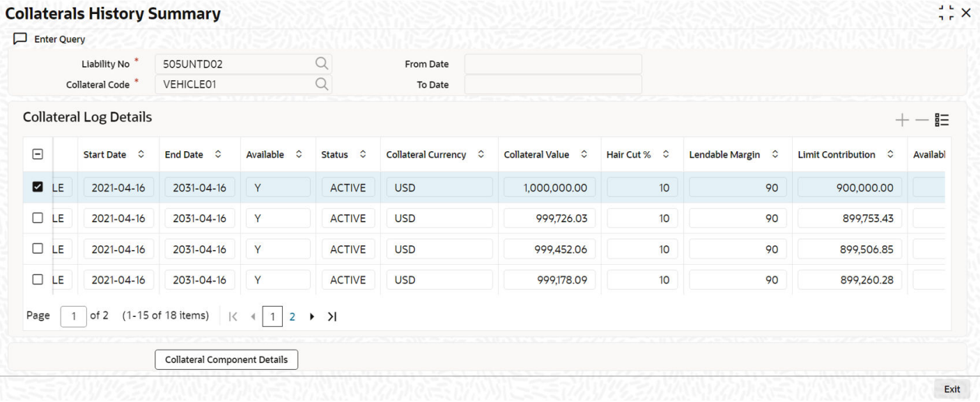Uncheck the row with Collateral Value 1,000,000.00

point(38,187)
